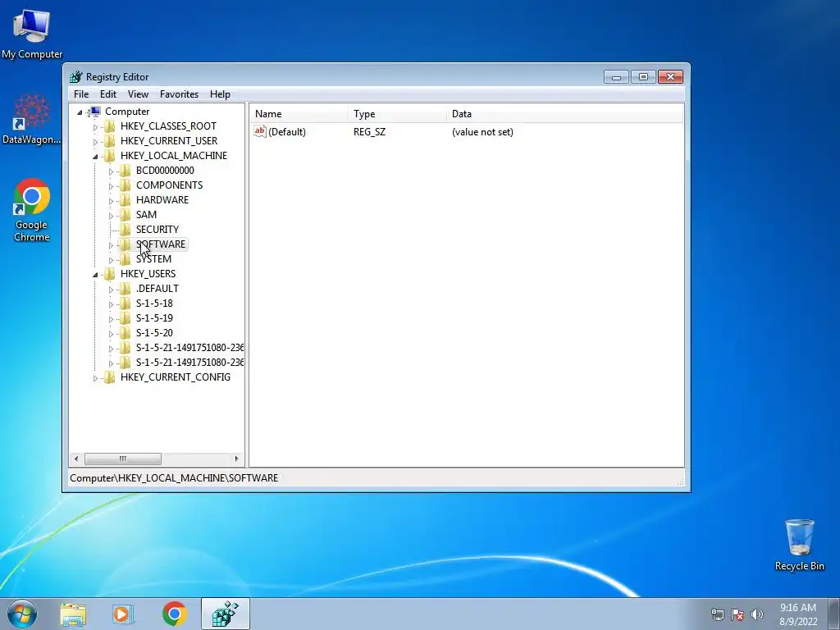Open Google Chrome desktop shortcut
The width and height of the screenshot is (840, 630).
32,210
